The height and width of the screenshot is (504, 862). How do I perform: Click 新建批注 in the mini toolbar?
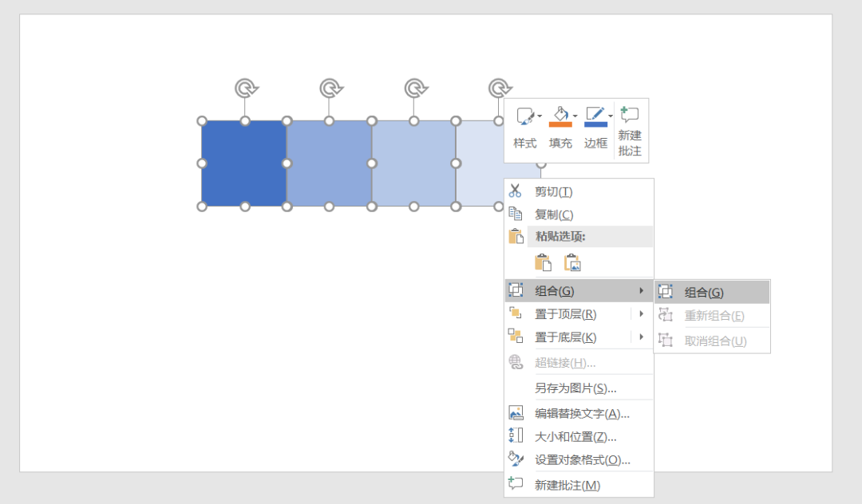[x=630, y=131]
